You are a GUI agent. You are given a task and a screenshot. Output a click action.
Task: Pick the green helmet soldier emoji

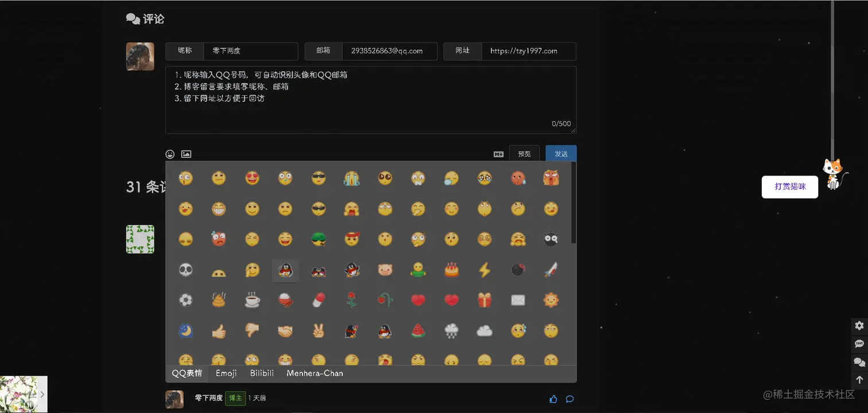tap(319, 239)
